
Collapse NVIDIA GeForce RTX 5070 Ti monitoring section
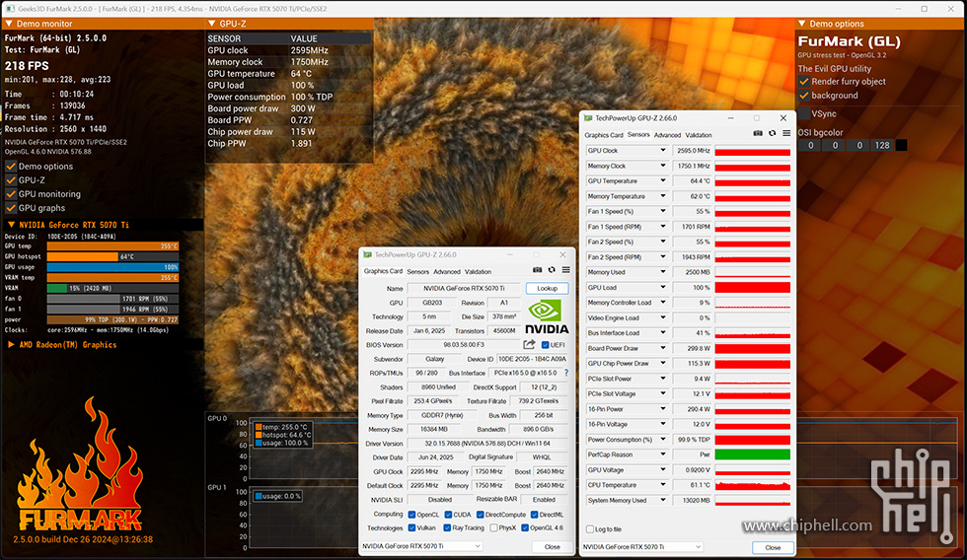(x=11, y=225)
